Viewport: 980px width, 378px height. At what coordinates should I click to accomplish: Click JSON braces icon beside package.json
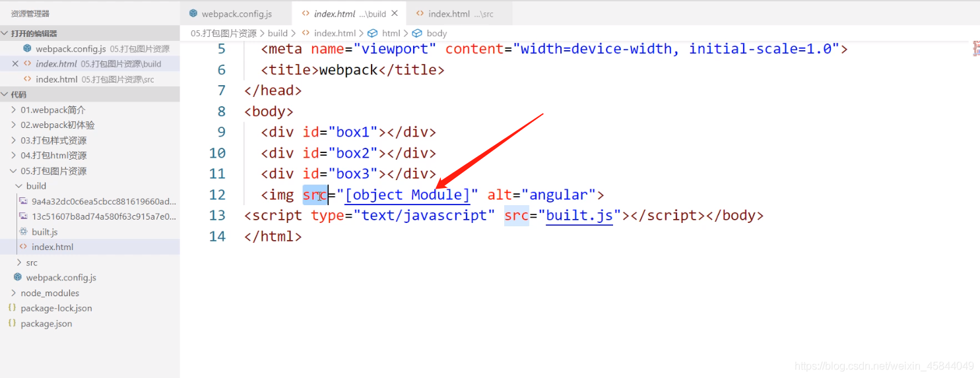coord(12,323)
